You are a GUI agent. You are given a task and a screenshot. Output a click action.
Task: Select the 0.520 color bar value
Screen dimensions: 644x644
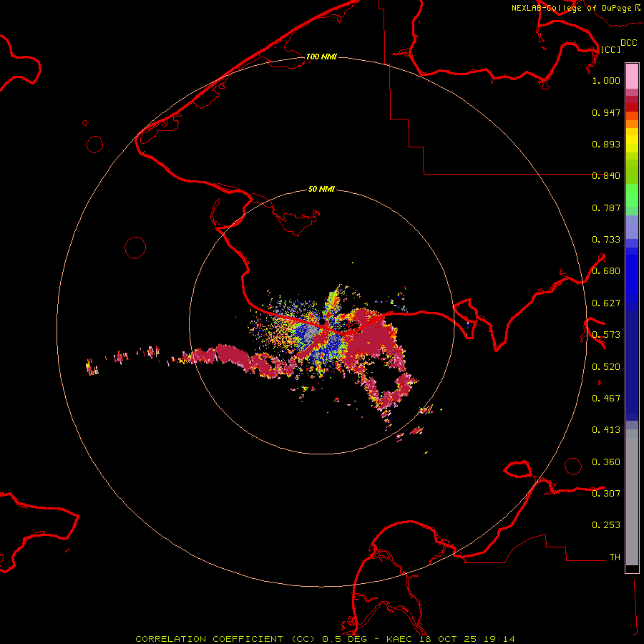[606, 367]
